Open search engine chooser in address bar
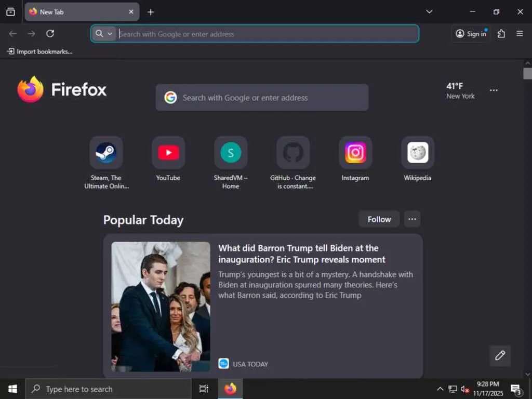The height and width of the screenshot is (399, 532). pos(104,34)
